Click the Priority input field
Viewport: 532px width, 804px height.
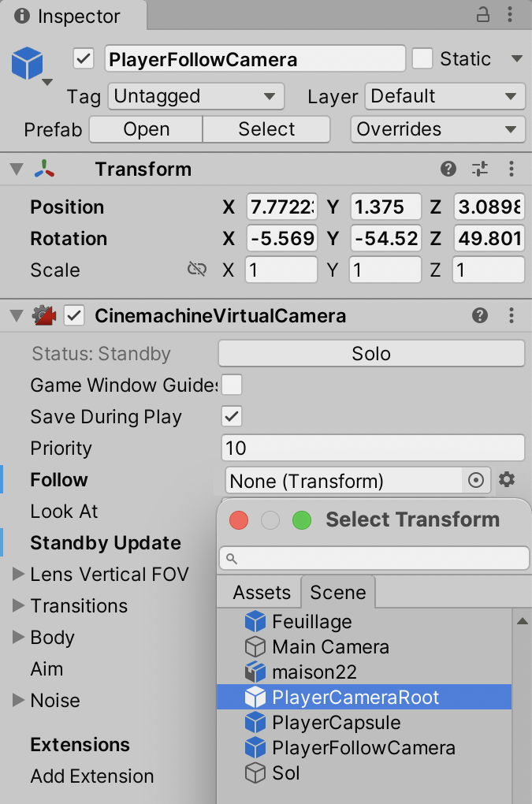[x=373, y=449]
